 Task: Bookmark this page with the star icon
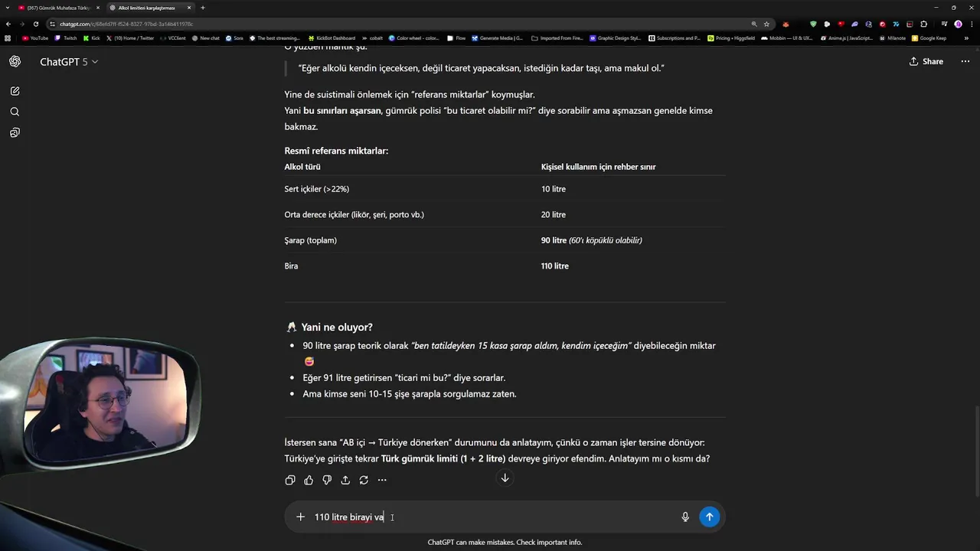pos(766,24)
